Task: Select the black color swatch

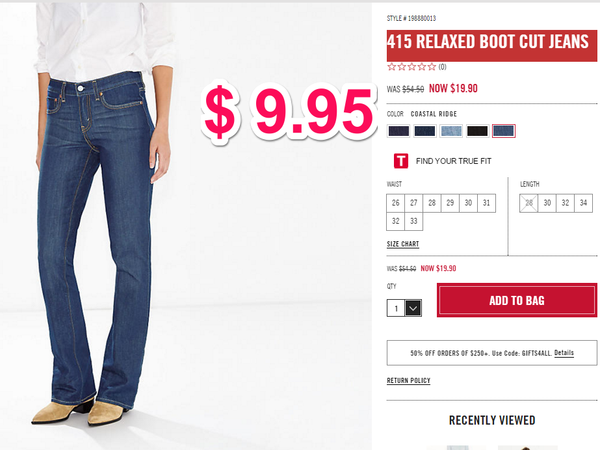Action: pyautogui.click(x=478, y=131)
